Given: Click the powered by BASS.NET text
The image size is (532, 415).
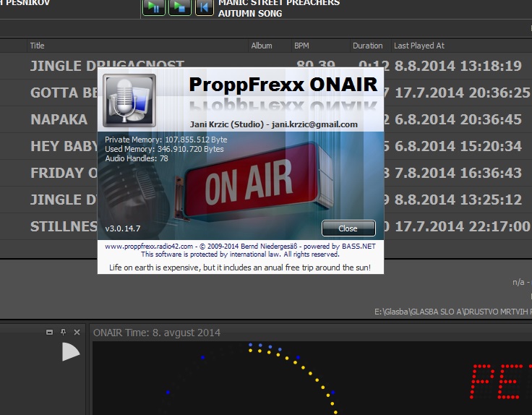Looking at the screenshot, I should point(339,247).
